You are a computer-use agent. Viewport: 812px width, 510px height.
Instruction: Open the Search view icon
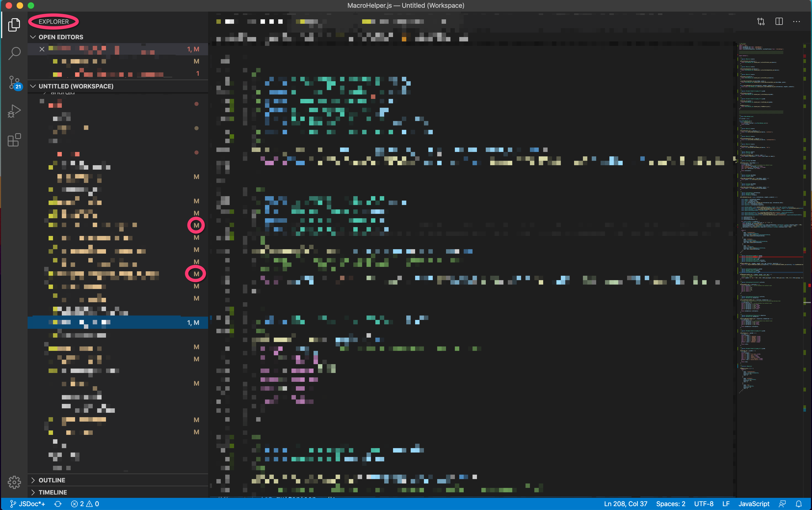[14, 53]
